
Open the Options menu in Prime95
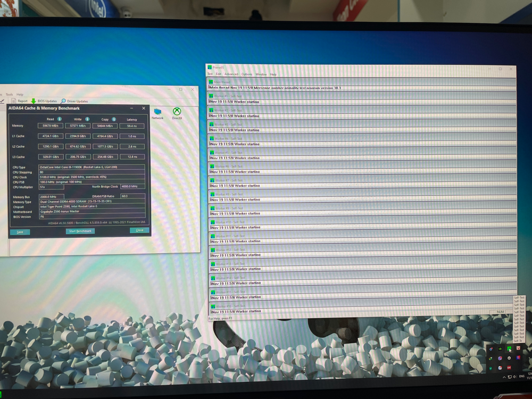click(x=247, y=74)
